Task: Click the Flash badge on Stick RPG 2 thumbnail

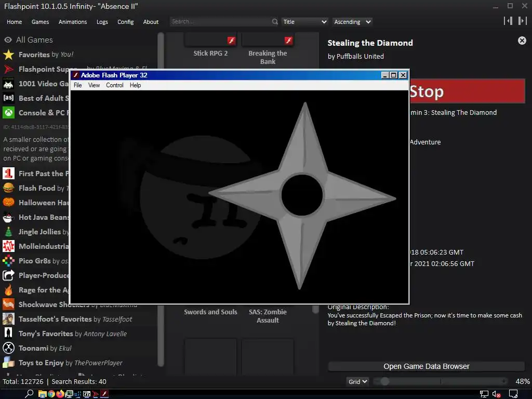Action: click(x=231, y=41)
